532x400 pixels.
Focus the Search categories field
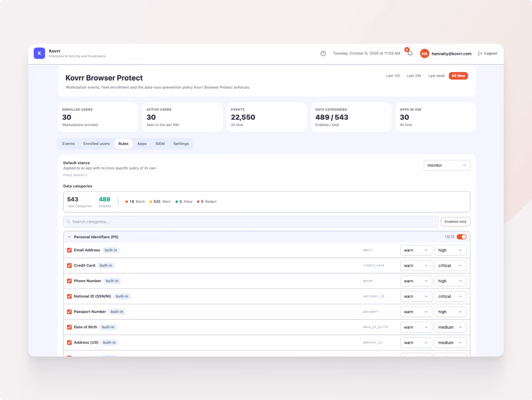pos(251,222)
